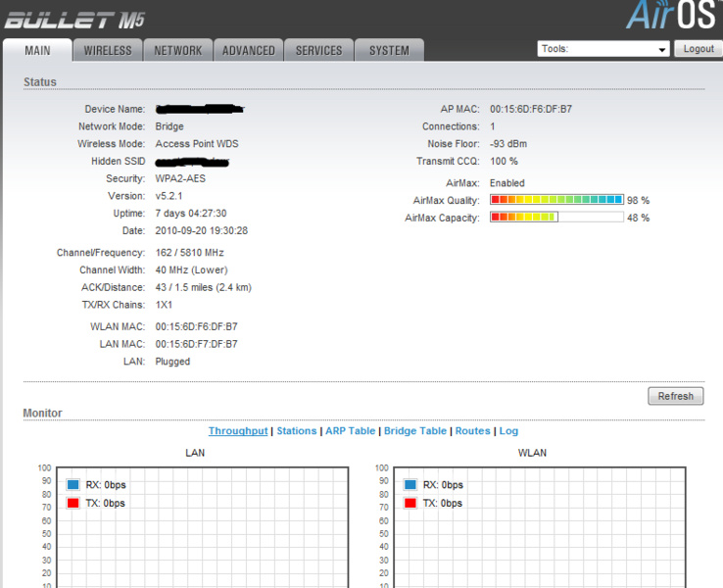Expand the Tools dropdown
Screen dimensions: 723x588
(603, 49)
